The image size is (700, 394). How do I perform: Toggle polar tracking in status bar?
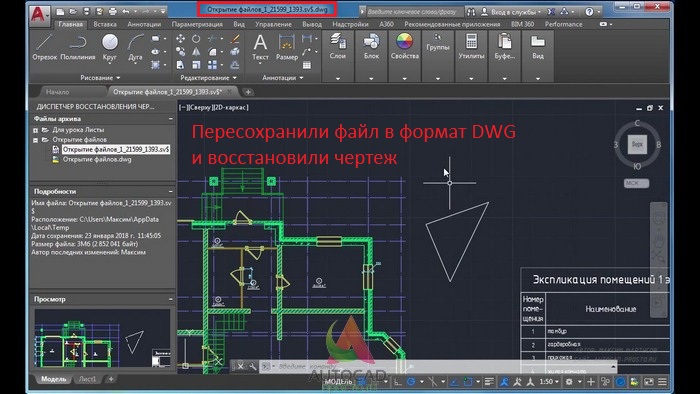pos(411,382)
